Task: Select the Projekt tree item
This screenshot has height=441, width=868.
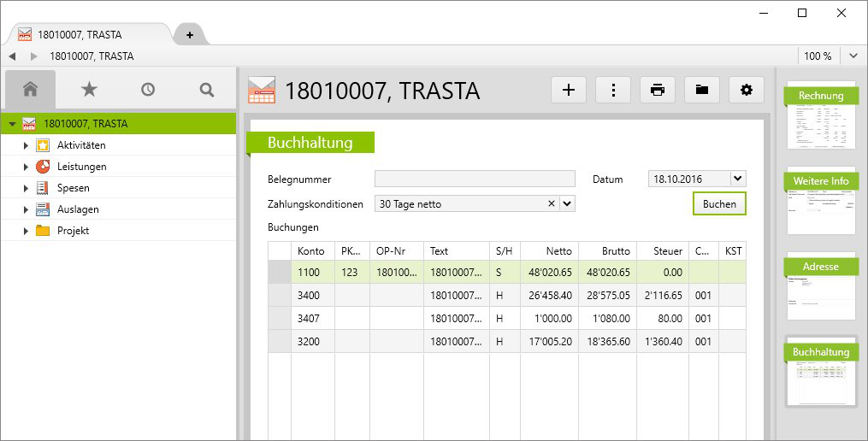Action: coord(73,231)
